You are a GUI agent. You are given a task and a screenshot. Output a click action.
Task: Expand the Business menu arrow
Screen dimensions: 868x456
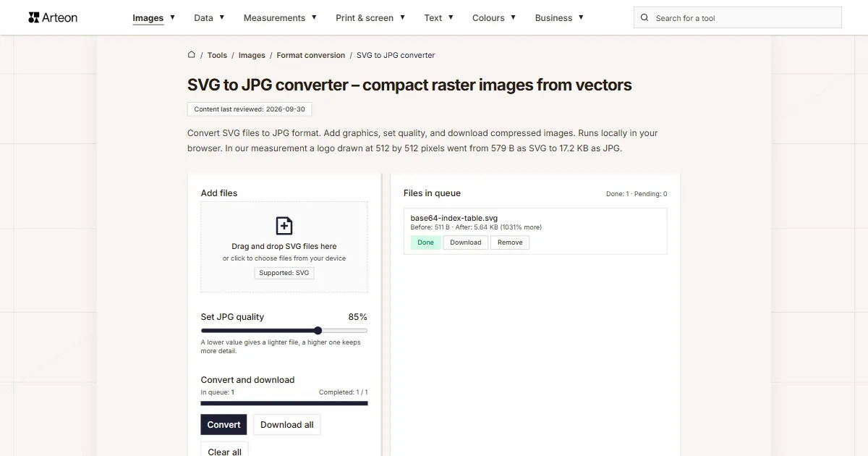(x=581, y=17)
